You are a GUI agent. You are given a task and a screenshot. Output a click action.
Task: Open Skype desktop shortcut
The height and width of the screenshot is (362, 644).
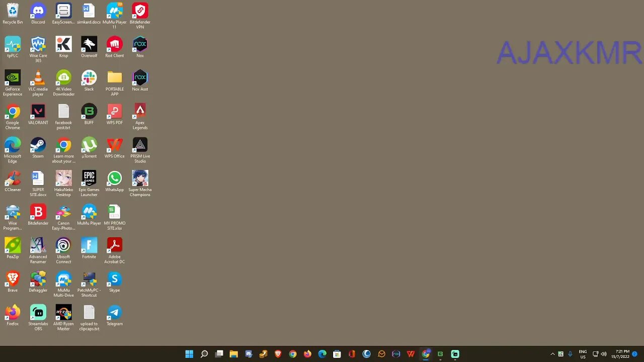tap(114, 282)
